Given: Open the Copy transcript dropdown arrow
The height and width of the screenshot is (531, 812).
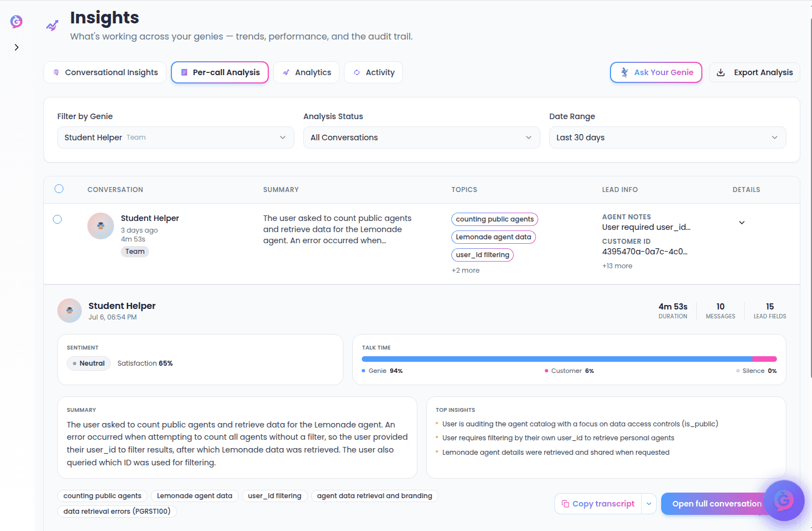Looking at the screenshot, I should pos(649,504).
